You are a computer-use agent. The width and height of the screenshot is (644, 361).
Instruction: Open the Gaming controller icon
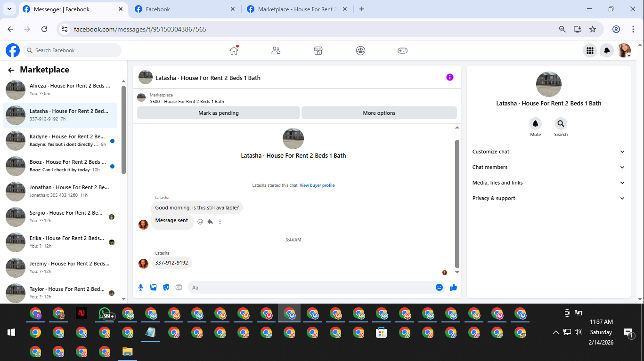pos(402,50)
